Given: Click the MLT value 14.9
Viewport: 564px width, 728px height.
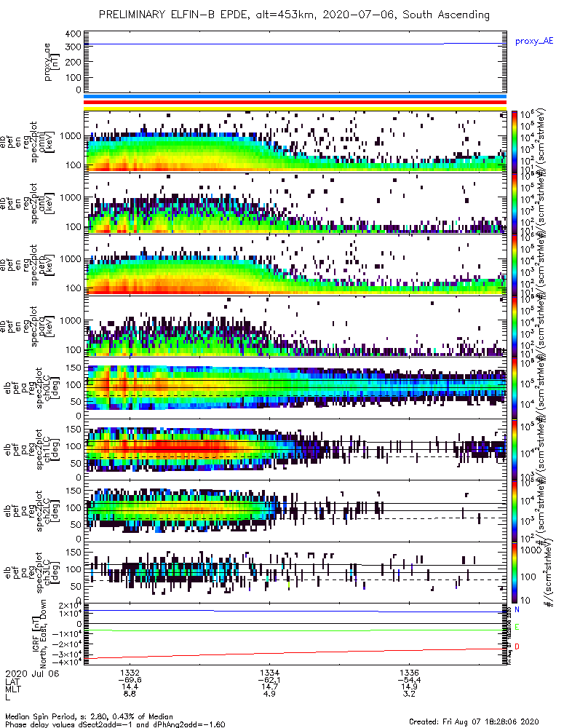Looking at the screenshot, I should [410, 687].
